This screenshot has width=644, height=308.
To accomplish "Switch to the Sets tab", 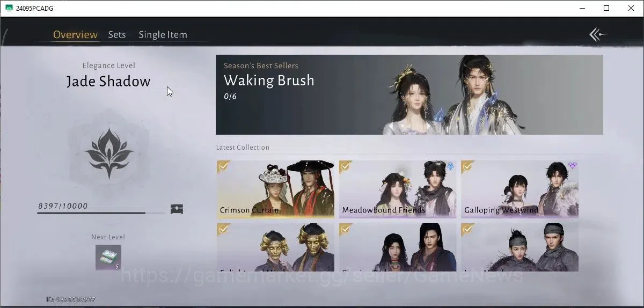I will (x=116, y=35).
